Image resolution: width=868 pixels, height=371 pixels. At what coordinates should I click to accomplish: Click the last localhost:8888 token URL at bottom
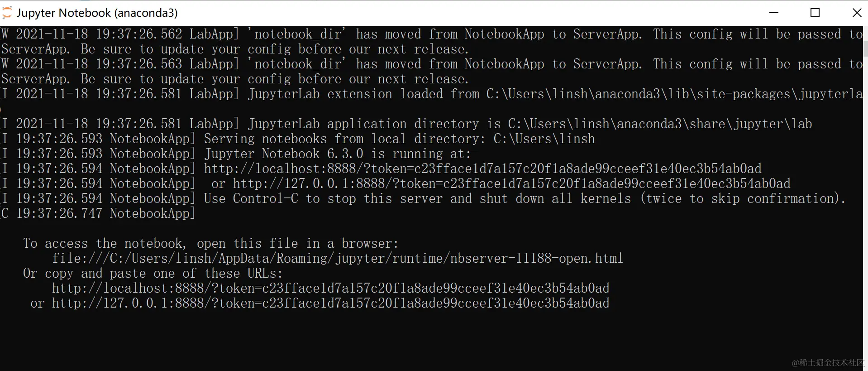(330, 288)
